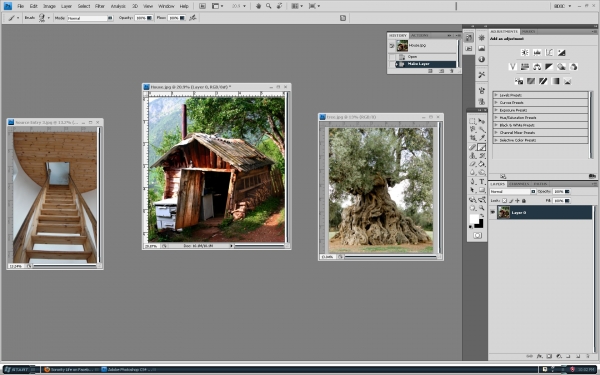
Task: Switch to the Channels tab
Action: (x=519, y=184)
